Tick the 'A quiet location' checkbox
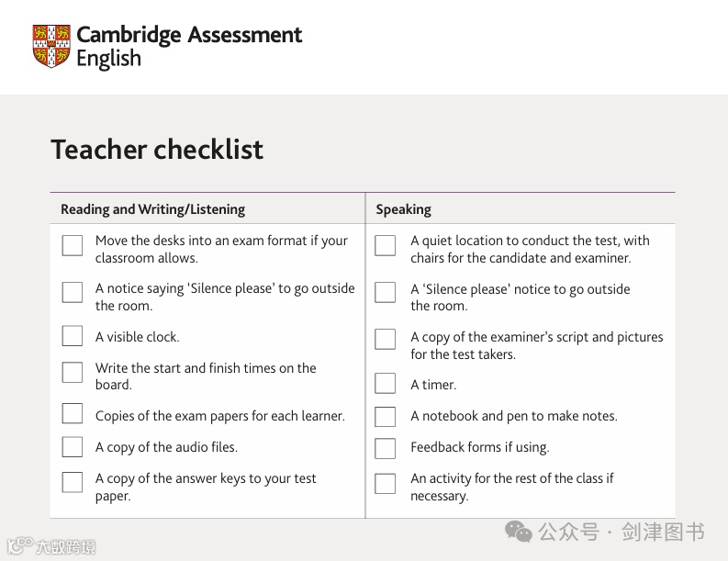Viewport: 728px width, 561px height. pos(386,245)
